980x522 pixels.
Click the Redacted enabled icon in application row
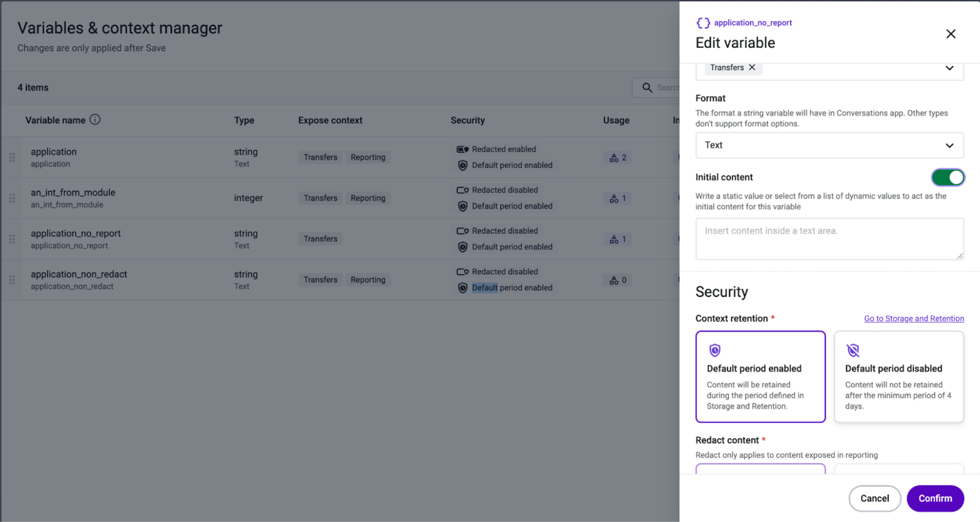tap(462, 149)
